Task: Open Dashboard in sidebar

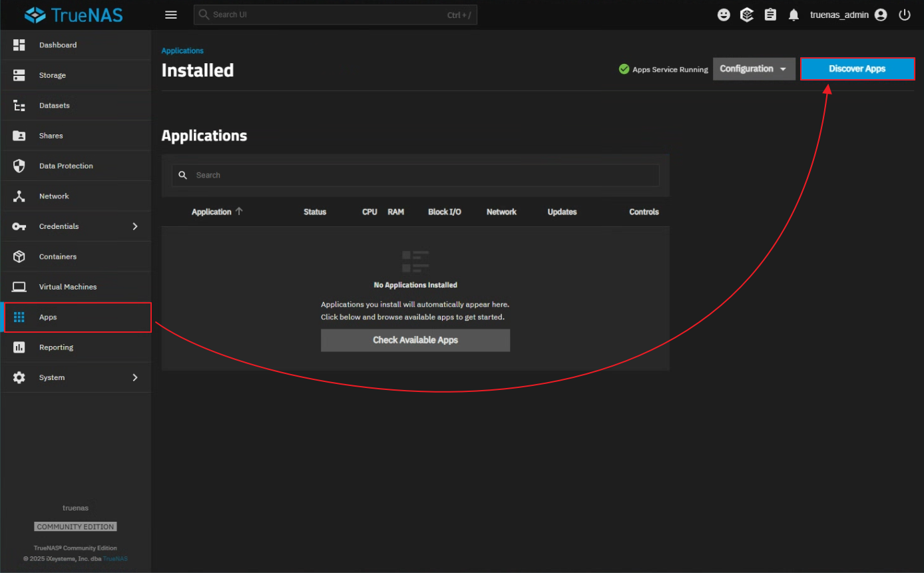Action: click(x=76, y=45)
